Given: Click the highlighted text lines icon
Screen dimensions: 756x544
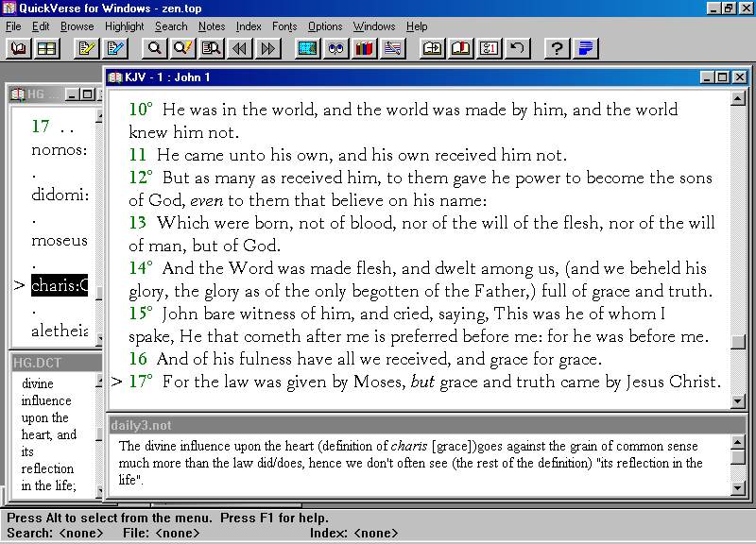Looking at the screenshot, I should (392, 48).
